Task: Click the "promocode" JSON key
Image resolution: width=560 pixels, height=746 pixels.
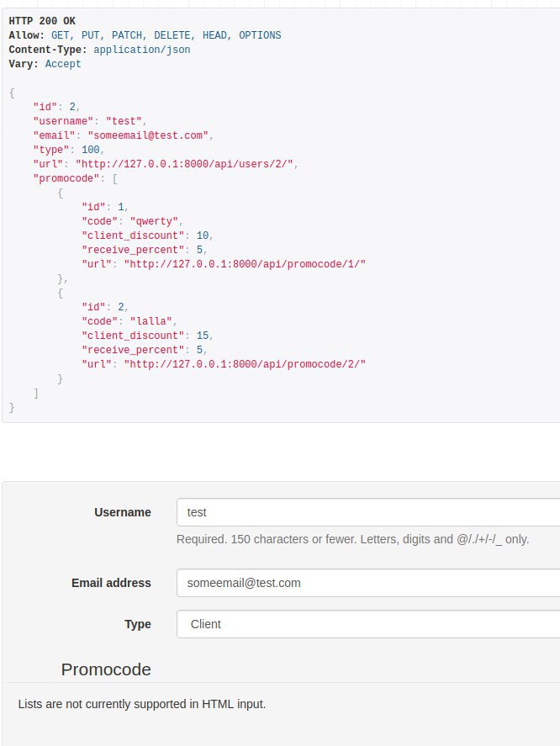Action: pyautogui.click(x=66, y=178)
